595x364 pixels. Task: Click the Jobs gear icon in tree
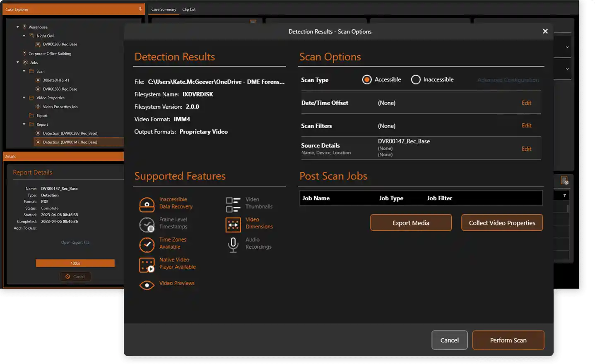click(25, 62)
